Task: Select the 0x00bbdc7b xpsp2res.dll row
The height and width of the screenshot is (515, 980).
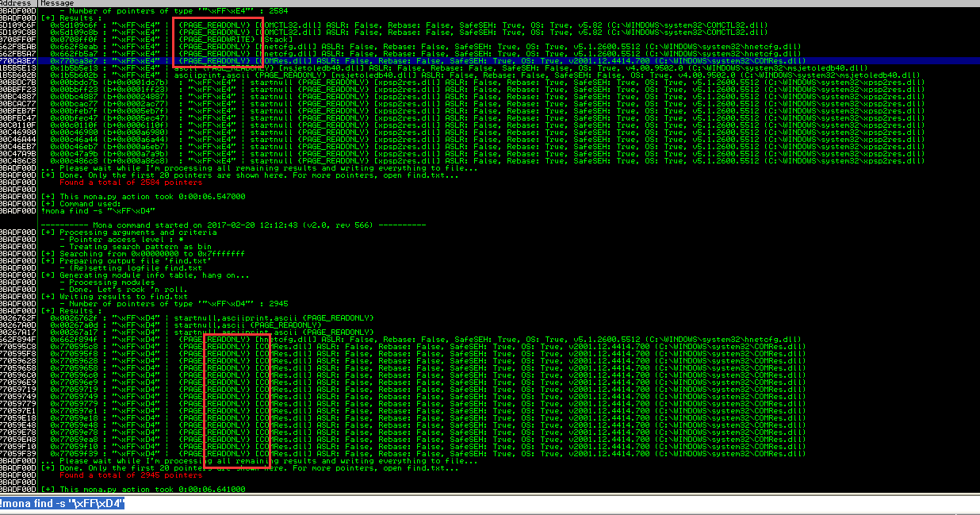Action: (x=396, y=82)
